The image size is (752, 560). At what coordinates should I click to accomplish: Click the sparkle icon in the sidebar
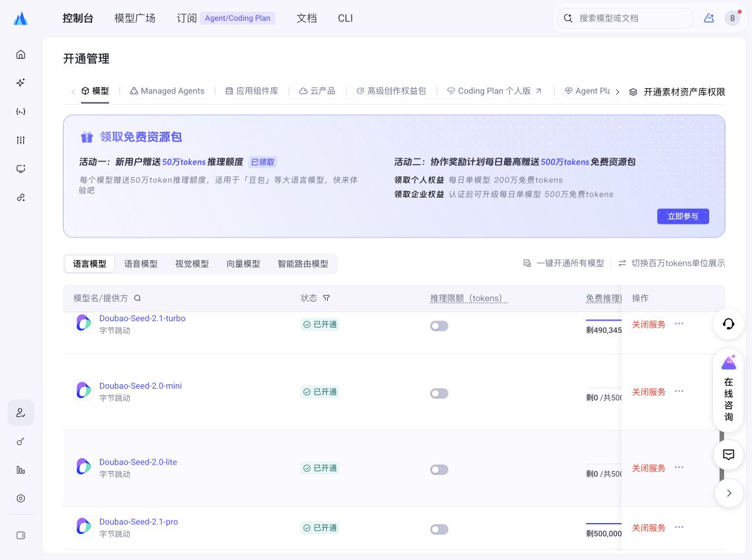tap(21, 82)
